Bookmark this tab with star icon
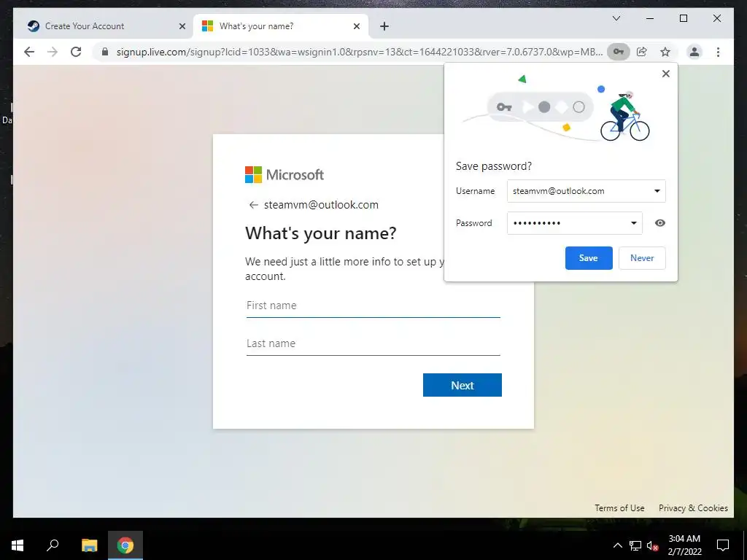747x560 pixels. tap(665, 52)
